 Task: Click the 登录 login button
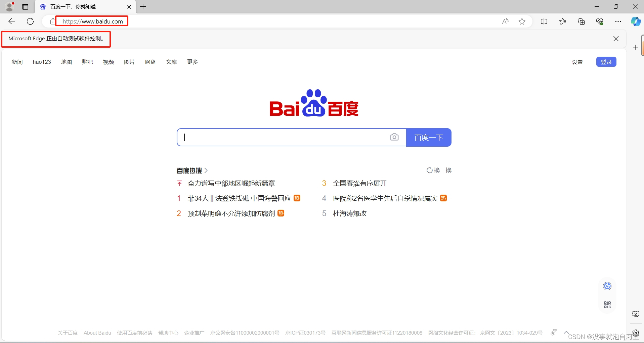(x=606, y=62)
